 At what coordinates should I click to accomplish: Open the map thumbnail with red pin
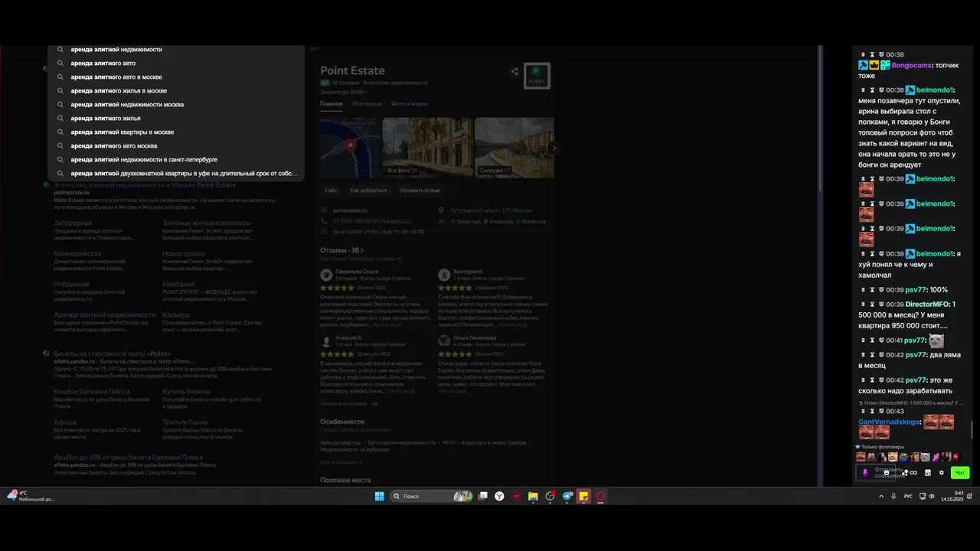(350, 148)
